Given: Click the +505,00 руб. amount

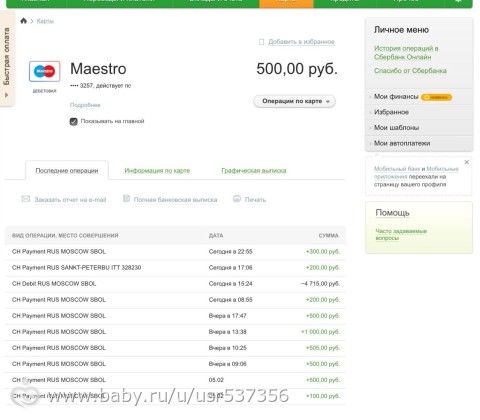Looking at the screenshot, I should tap(323, 348).
